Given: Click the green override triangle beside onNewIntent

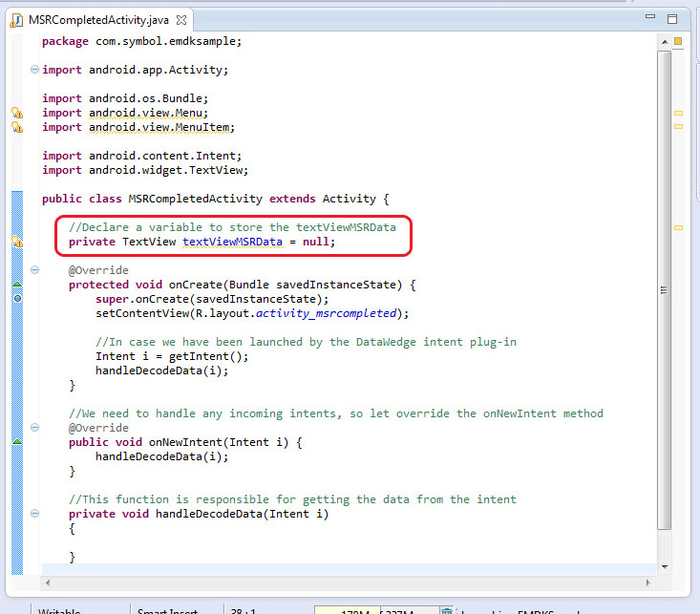Looking at the screenshot, I should [x=16, y=442].
